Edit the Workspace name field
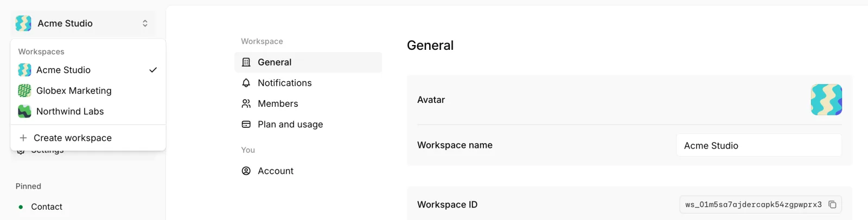The image size is (868, 220). pos(759,145)
